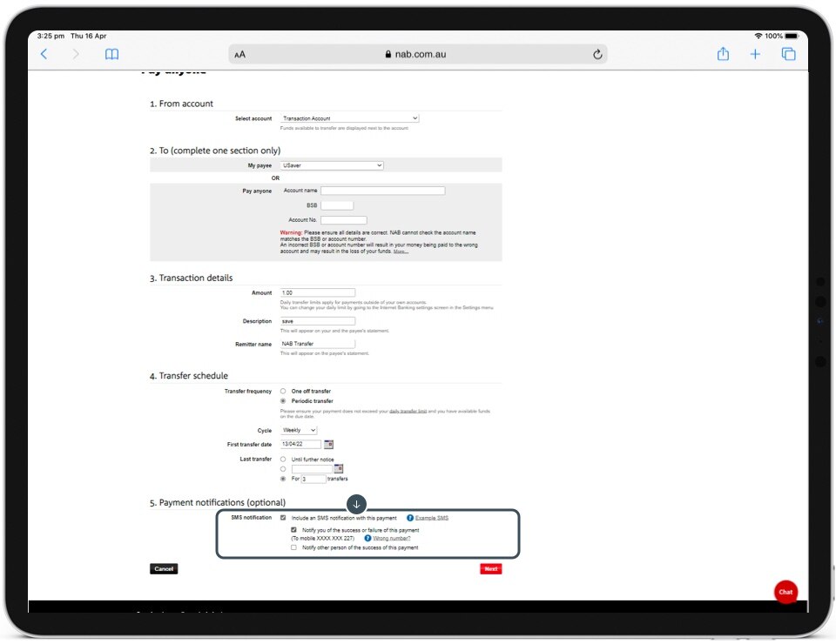Image resolution: width=836 pixels, height=644 pixels.
Task: Open the Safari bookmarks book icon
Action: coord(111,54)
